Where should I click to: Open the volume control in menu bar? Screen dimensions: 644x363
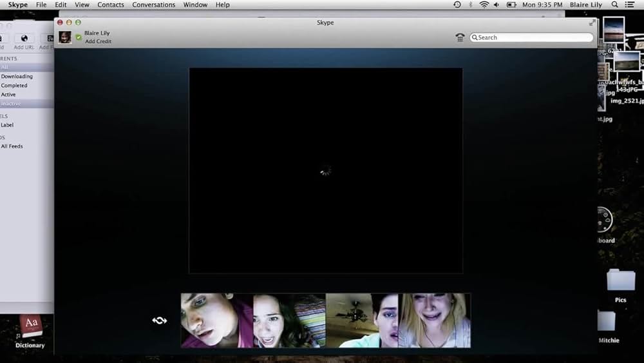[x=497, y=5]
